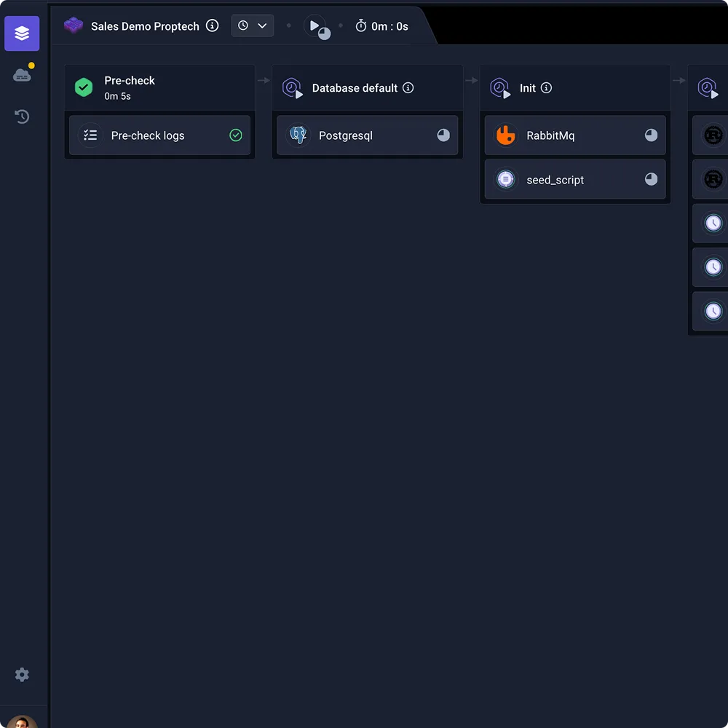Click the Pre-check logs checklist icon
The width and height of the screenshot is (728, 728).
(x=90, y=135)
